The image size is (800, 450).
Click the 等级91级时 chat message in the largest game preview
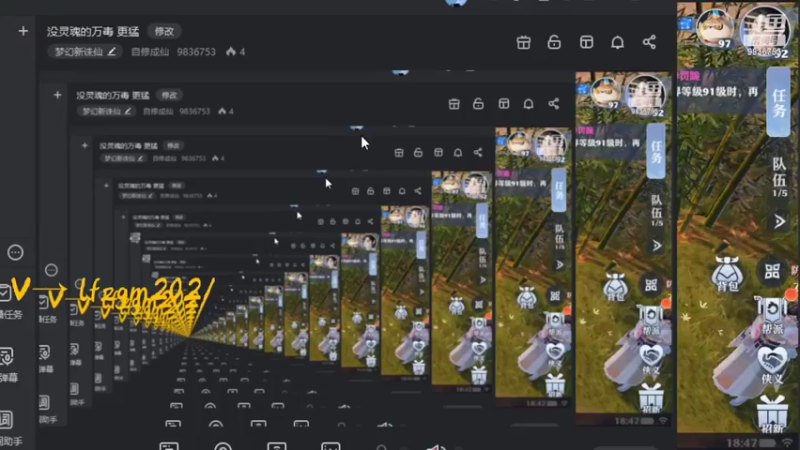click(718, 93)
